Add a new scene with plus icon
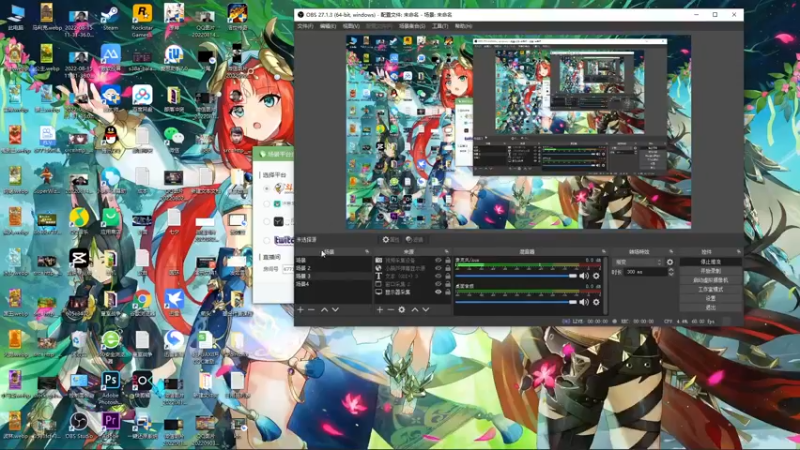Viewport: 800px width, 450px height. tap(300, 310)
